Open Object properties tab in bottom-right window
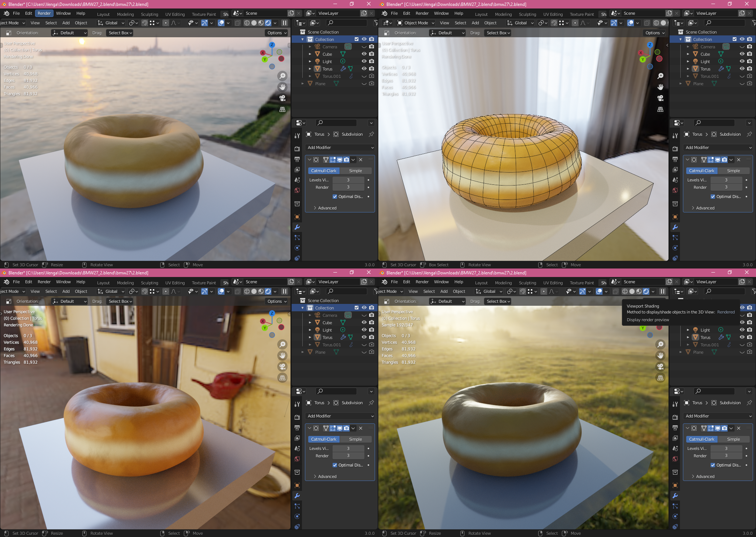The image size is (756, 537). (675, 485)
